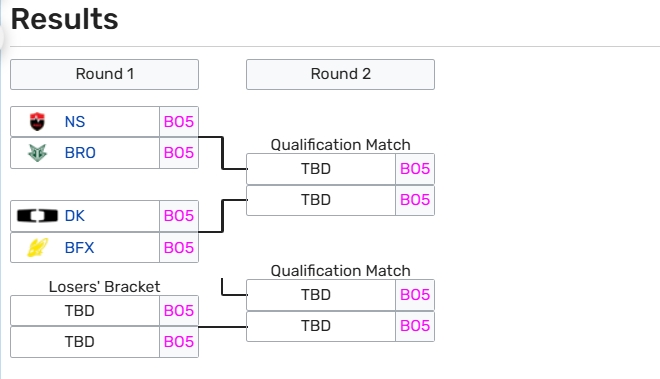
Task: Open the BFX team link
Action: [x=80, y=248]
